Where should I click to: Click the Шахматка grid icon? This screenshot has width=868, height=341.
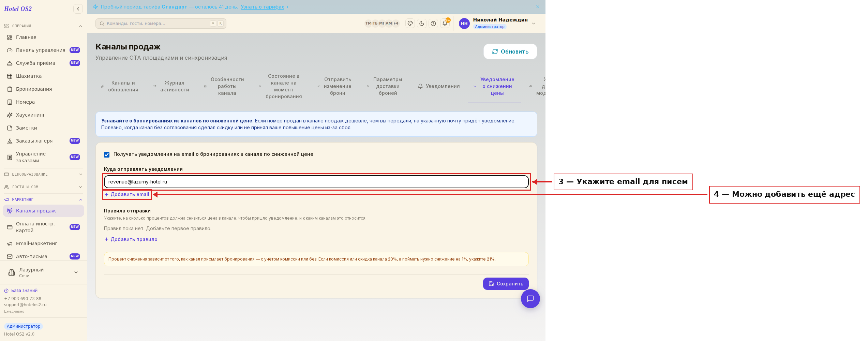pos(10,76)
